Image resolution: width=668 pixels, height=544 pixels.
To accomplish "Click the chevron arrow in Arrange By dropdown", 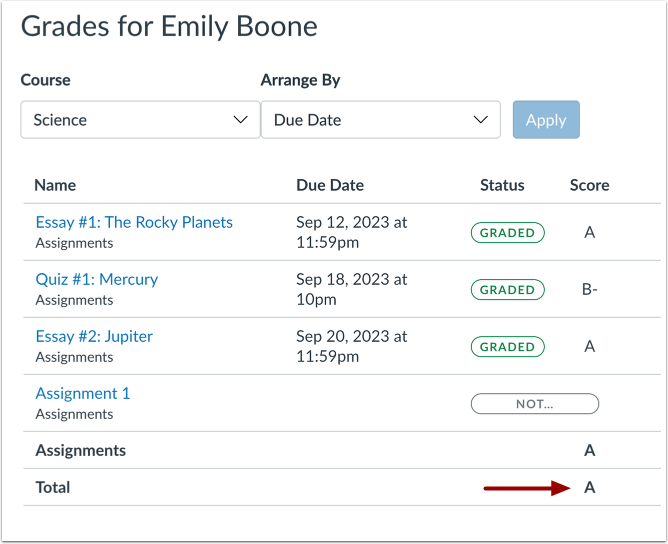I will coord(480,120).
